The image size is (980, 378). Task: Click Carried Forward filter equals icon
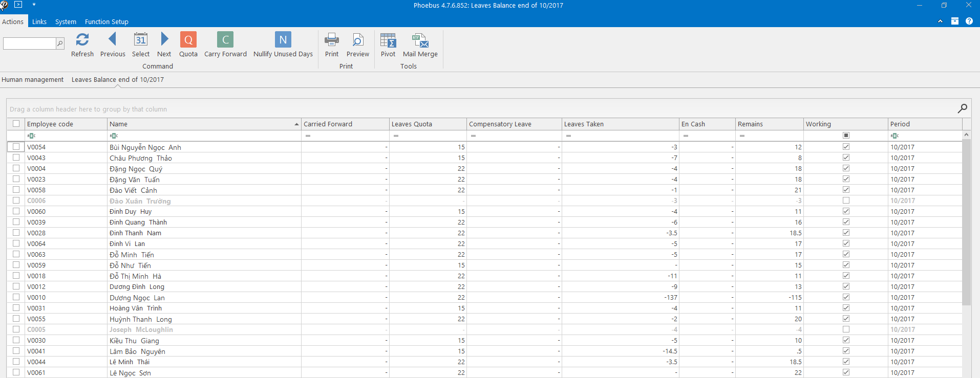tap(308, 136)
